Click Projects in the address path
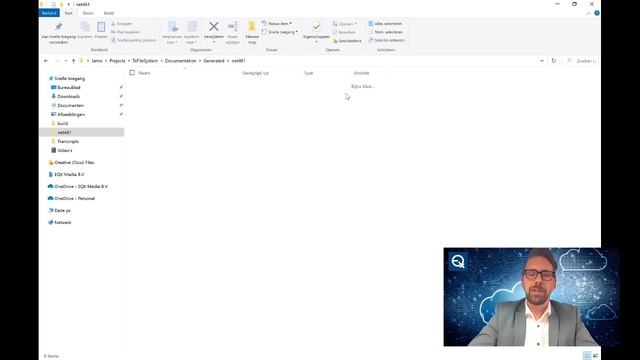Viewport: 640px width, 360px height. coord(117,61)
